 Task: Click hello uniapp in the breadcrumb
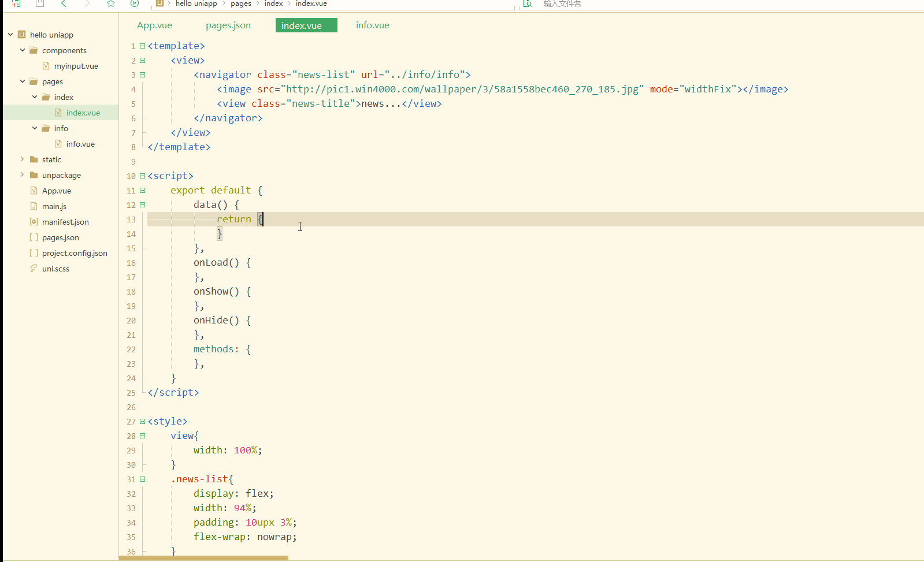tap(196, 3)
